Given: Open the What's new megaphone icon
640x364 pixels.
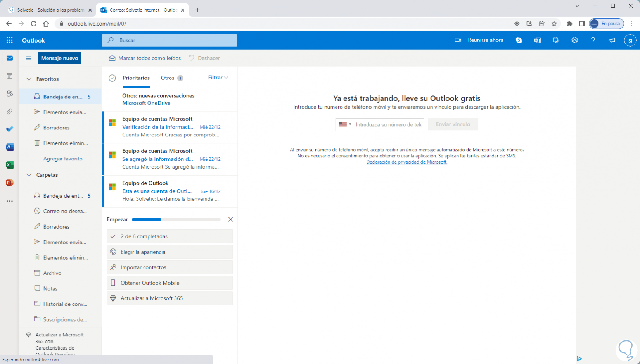Looking at the screenshot, I should point(612,40).
